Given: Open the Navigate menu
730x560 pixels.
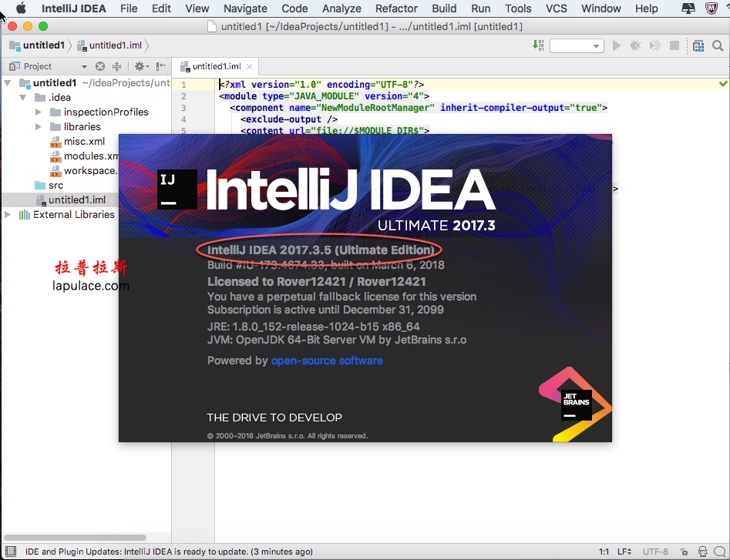Looking at the screenshot, I should pyautogui.click(x=245, y=8).
